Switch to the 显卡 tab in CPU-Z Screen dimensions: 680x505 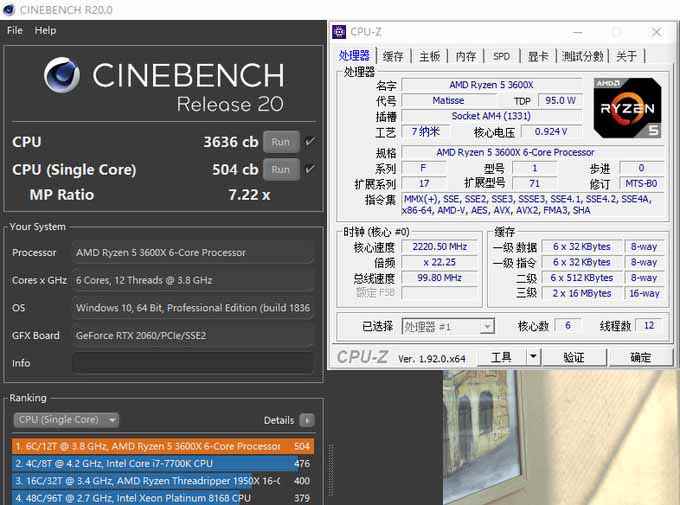point(538,56)
